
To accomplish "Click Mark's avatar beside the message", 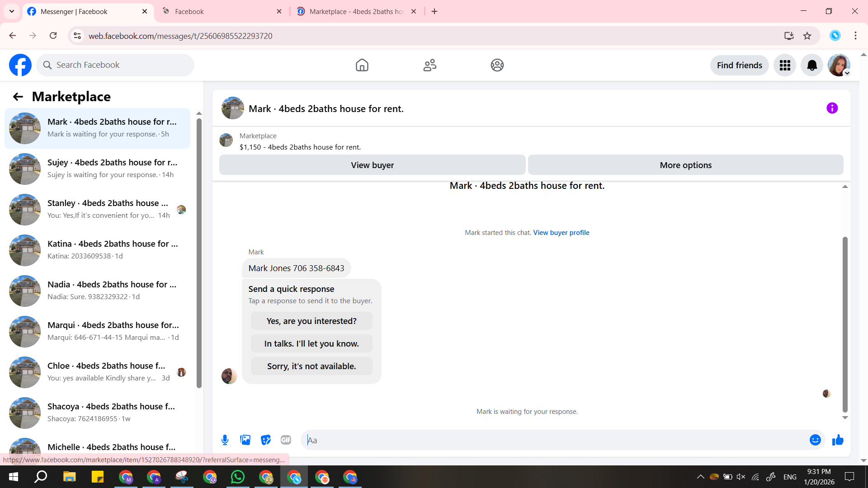I will [x=229, y=376].
